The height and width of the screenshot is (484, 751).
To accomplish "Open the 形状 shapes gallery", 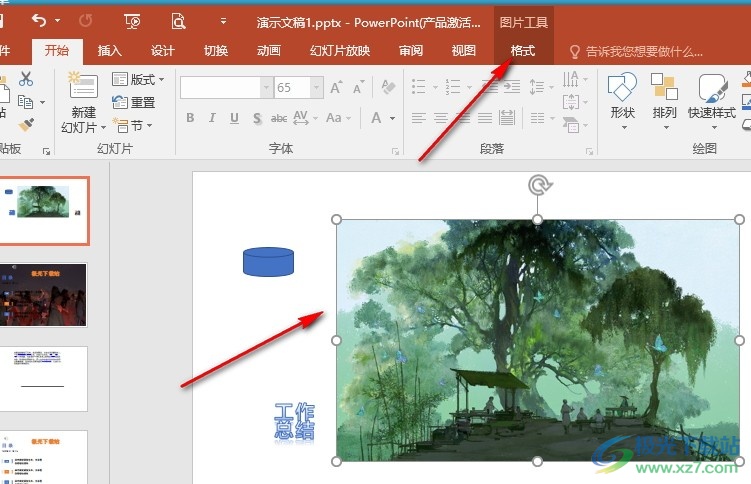I will (x=622, y=101).
